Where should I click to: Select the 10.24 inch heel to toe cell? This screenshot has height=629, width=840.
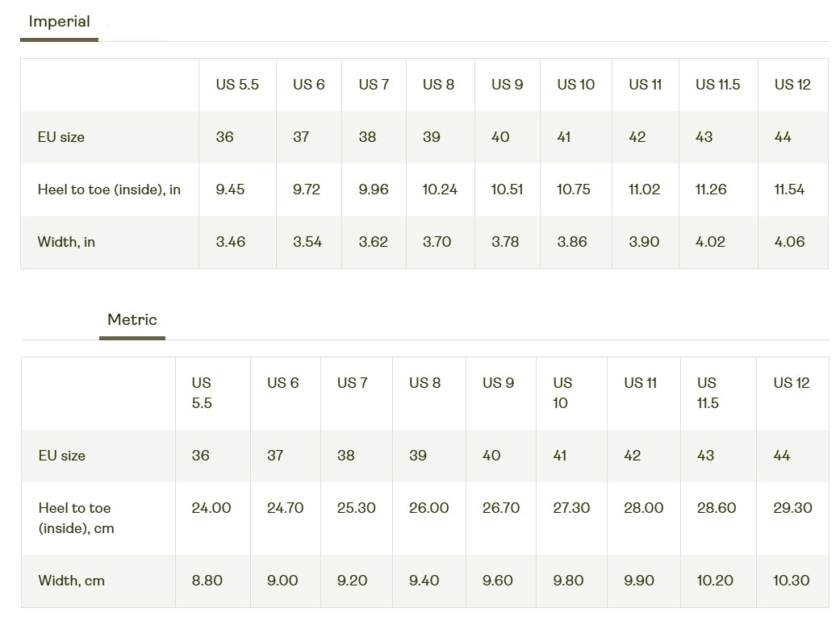(440, 190)
